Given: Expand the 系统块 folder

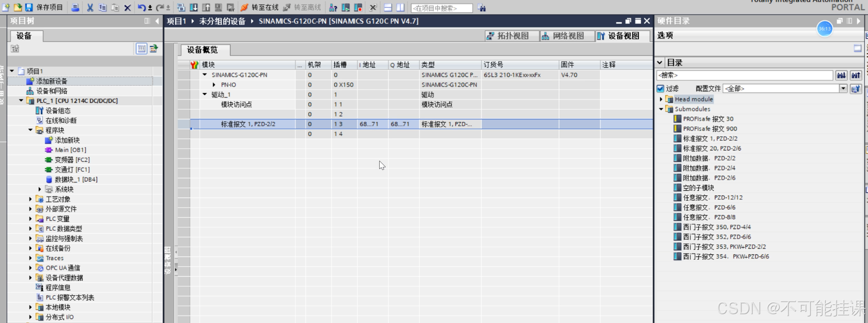Looking at the screenshot, I should [x=39, y=189].
